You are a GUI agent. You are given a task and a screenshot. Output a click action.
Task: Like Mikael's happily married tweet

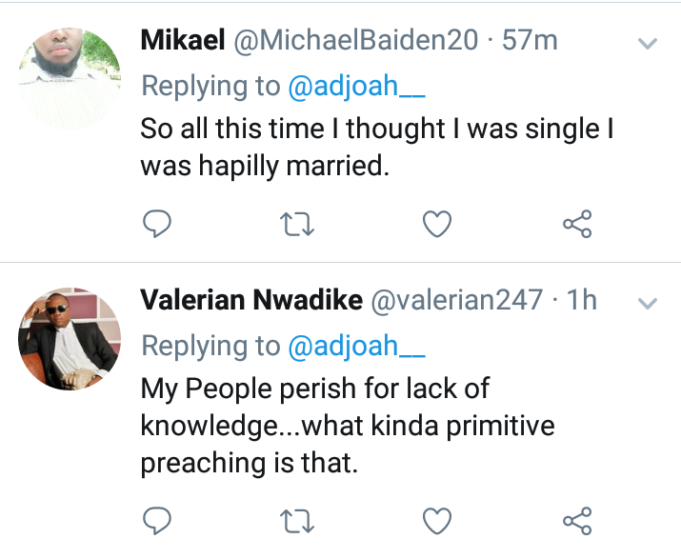pyautogui.click(x=437, y=226)
